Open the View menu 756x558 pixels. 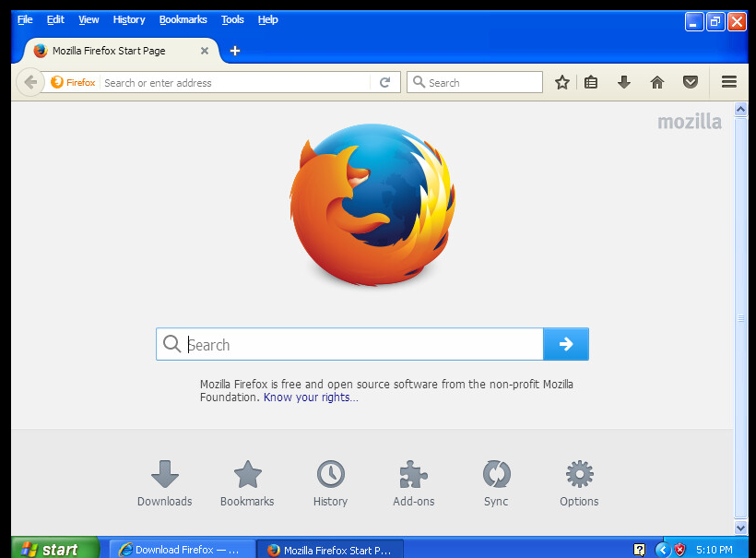click(89, 19)
